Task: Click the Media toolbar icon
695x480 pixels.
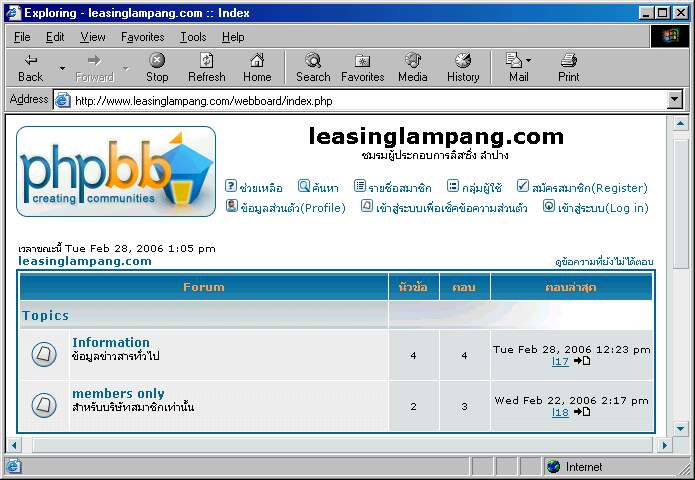Action: click(x=412, y=61)
